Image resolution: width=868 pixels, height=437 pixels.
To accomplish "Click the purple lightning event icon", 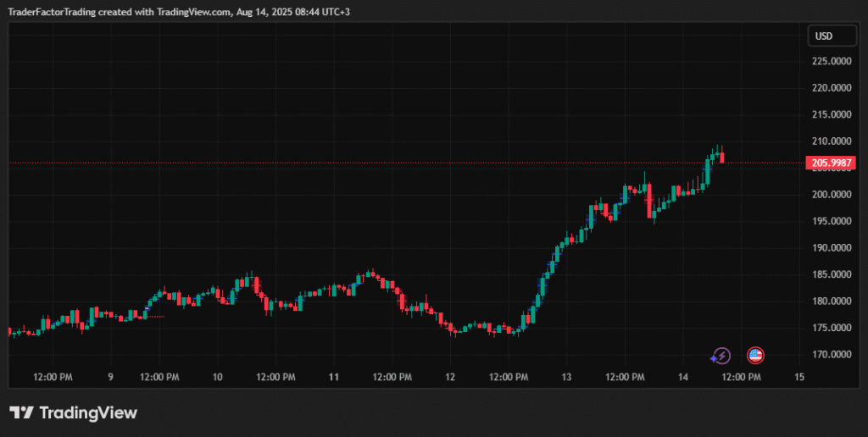I will 721,356.
